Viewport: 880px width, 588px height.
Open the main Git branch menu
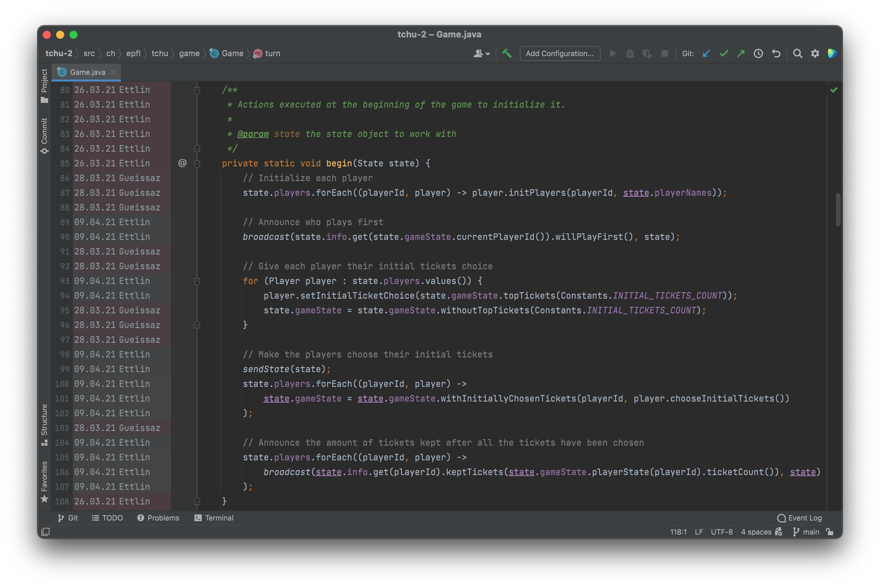click(x=806, y=532)
